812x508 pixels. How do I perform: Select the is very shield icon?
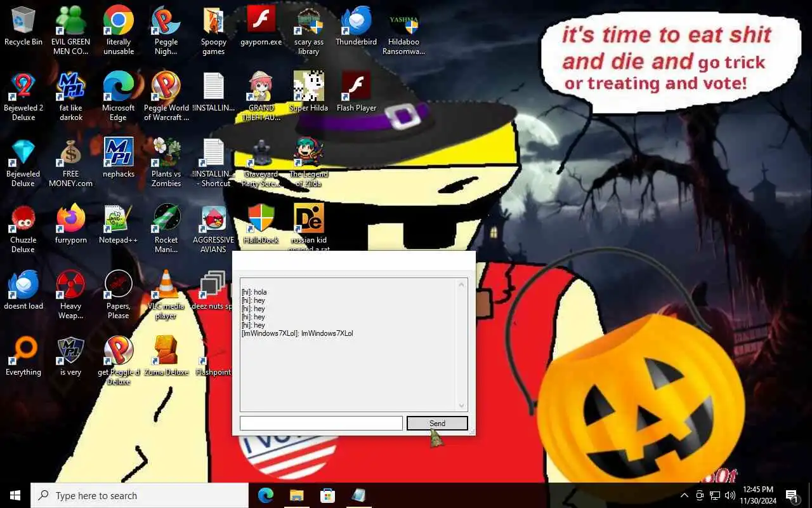pyautogui.click(x=71, y=356)
